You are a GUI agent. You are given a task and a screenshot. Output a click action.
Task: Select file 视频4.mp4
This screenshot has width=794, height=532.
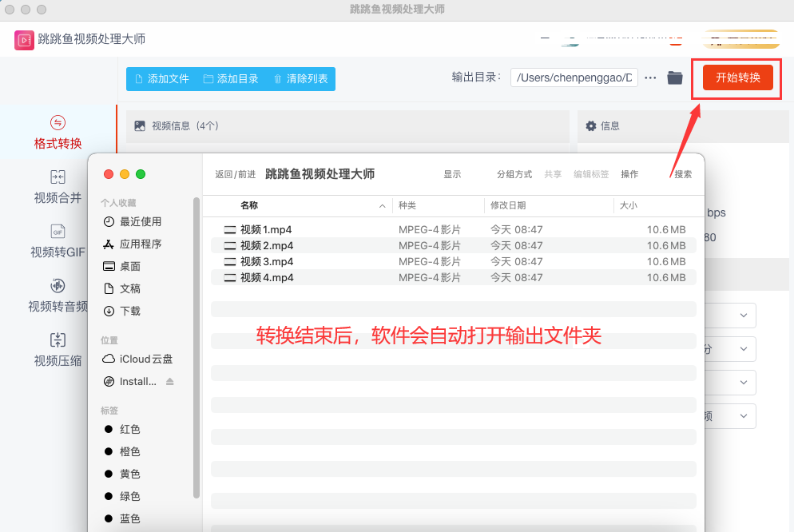(x=453, y=277)
